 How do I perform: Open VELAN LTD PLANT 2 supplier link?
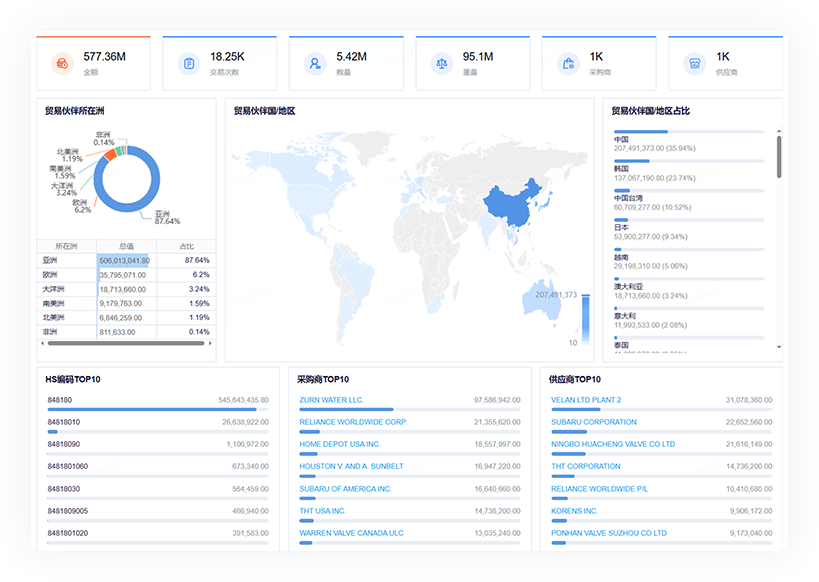coord(586,400)
